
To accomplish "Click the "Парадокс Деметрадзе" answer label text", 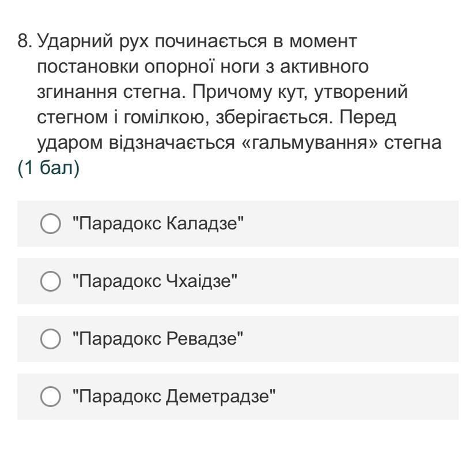I will (173, 397).
